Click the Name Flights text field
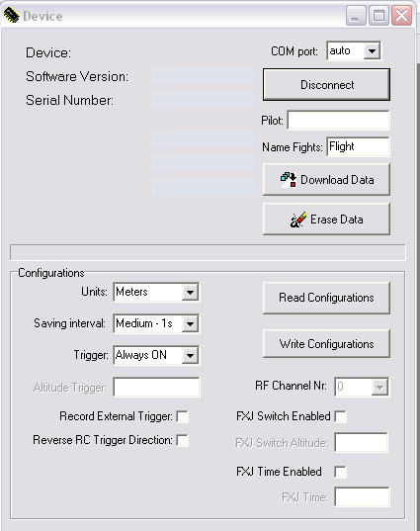This screenshot has height=531, width=420. (358, 146)
